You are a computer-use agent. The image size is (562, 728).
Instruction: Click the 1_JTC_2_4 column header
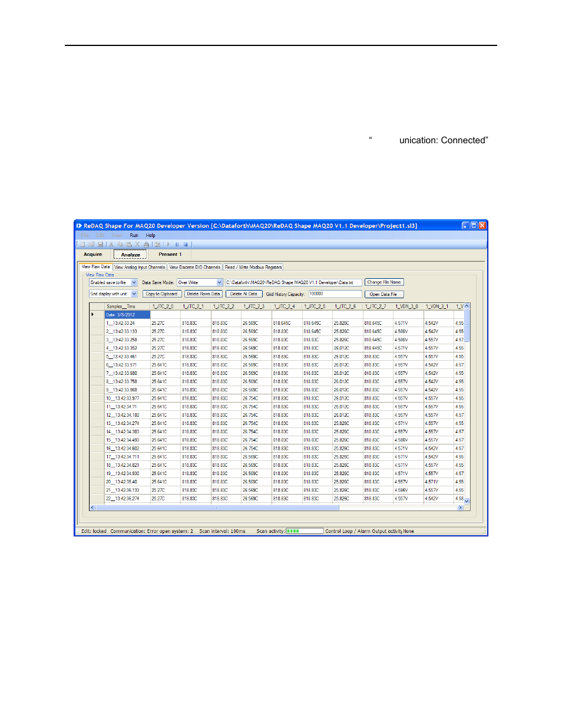click(x=287, y=307)
